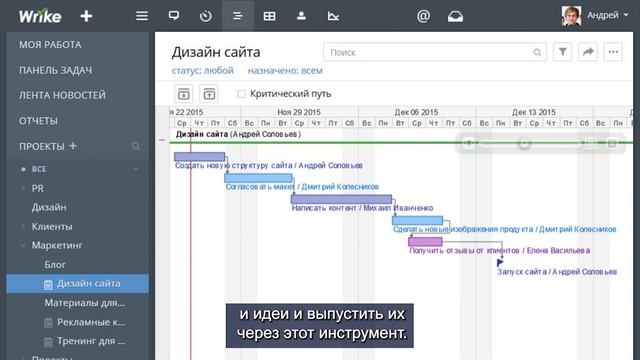Create a new item with the plus icon
640x360 pixels.
(86, 16)
